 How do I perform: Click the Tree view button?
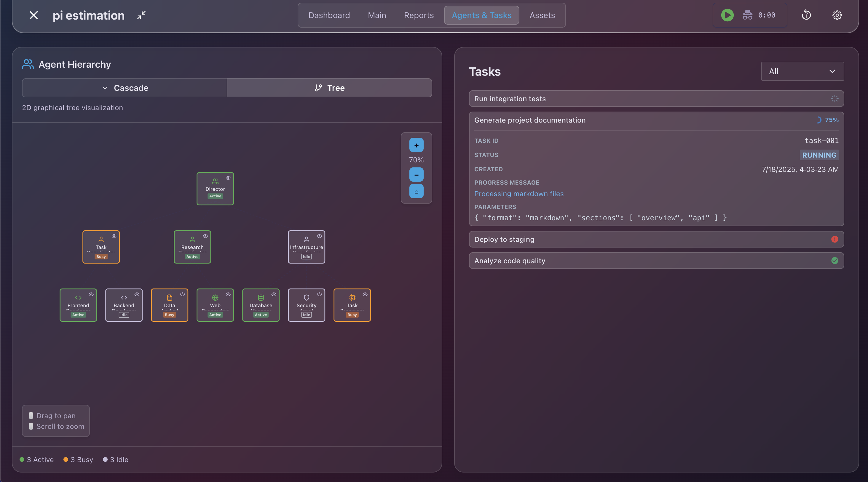329,88
